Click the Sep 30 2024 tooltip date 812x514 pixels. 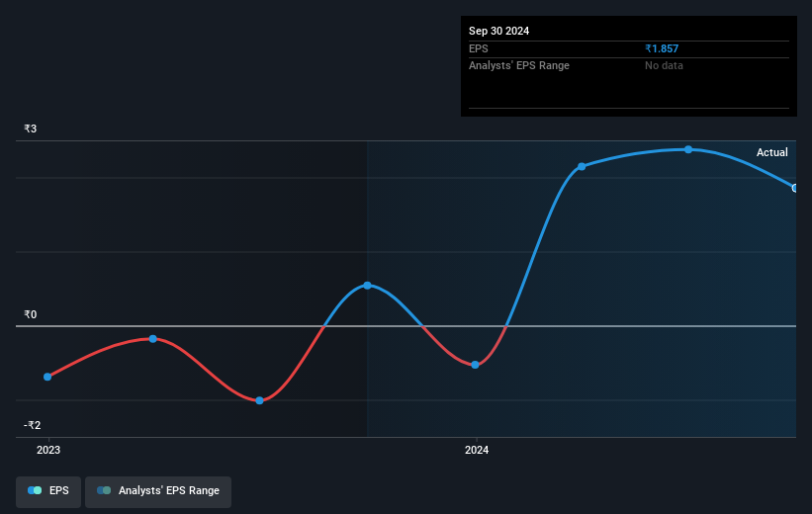click(498, 31)
